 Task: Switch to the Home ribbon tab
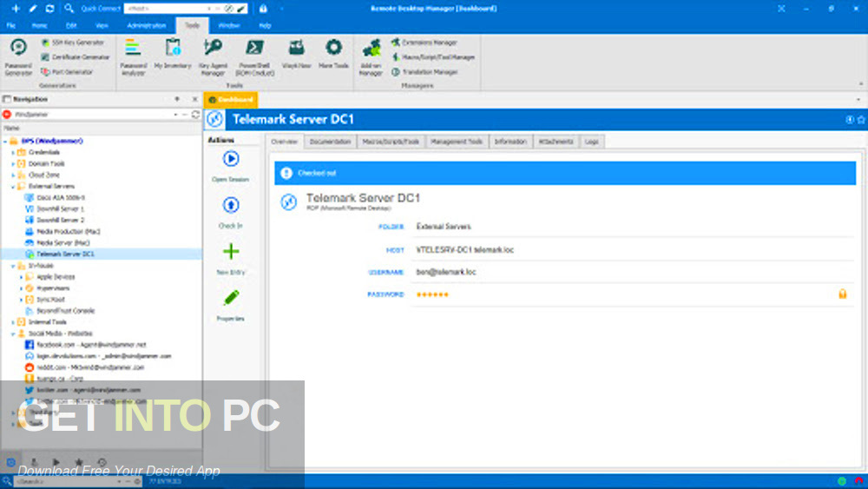39,25
